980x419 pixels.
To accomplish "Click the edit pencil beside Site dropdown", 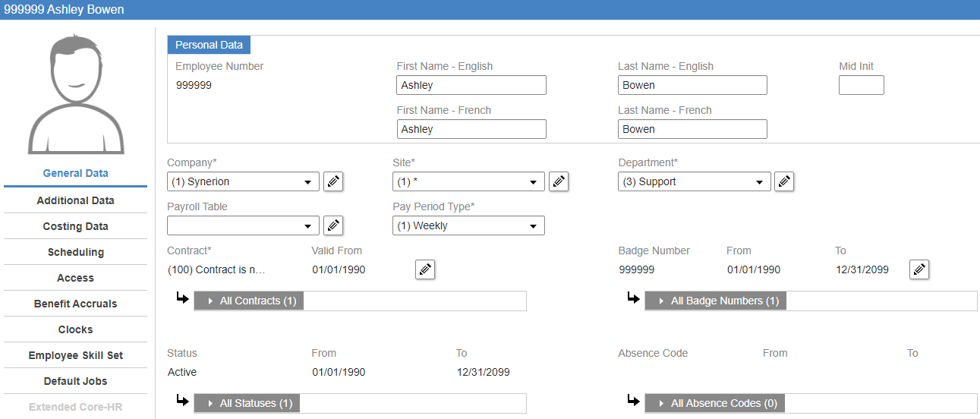I will 559,182.
